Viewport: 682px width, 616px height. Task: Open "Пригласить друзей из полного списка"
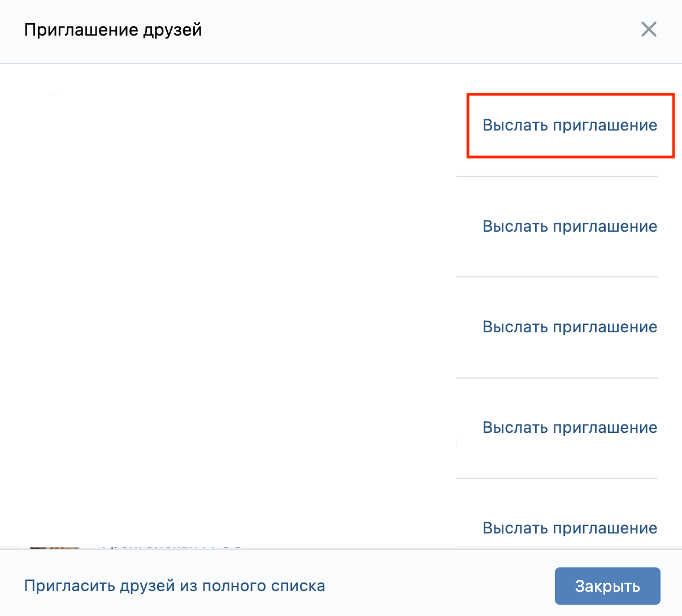pyautogui.click(x=174, y=586)
